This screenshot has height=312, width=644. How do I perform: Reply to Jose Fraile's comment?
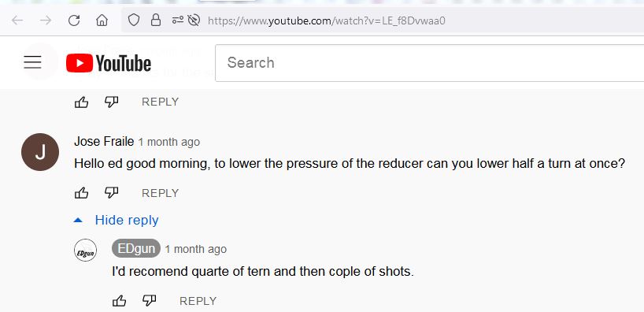(160, 193)
